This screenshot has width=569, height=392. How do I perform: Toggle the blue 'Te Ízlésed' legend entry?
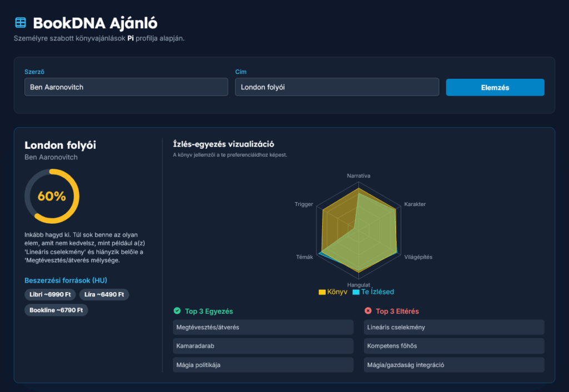375,292
